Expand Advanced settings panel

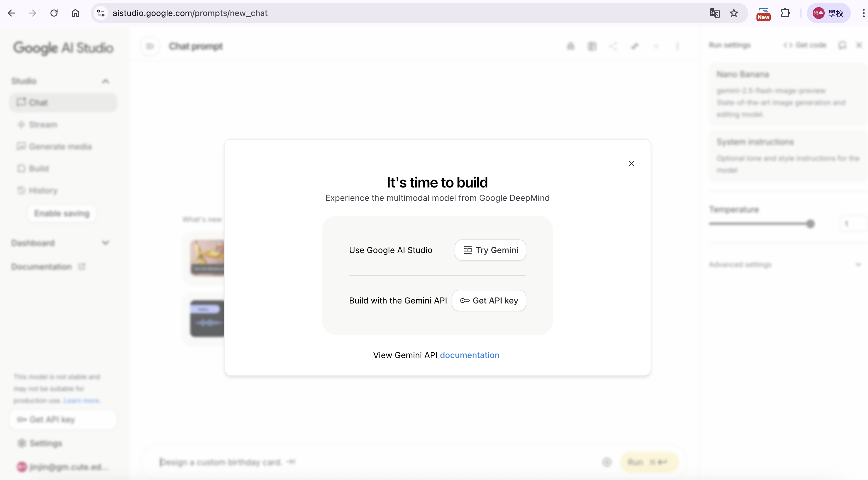[x=858, y=265]
